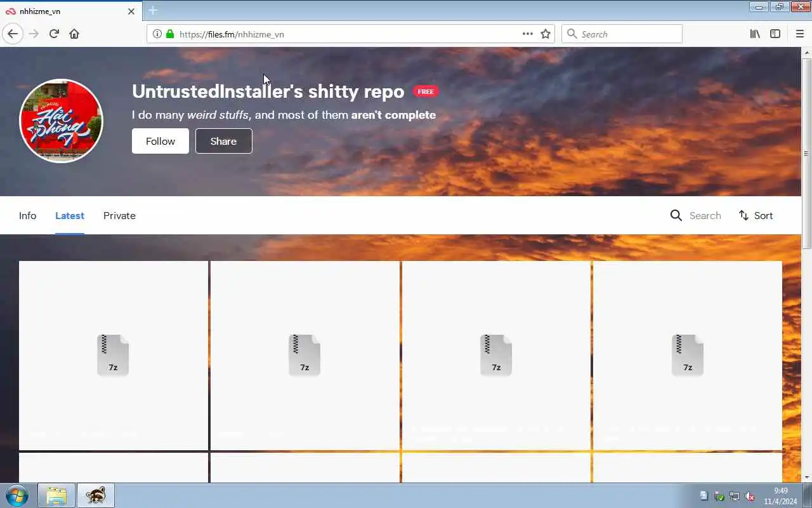
Task: Show site information via the (i) icon
Action: pos(157,34)
